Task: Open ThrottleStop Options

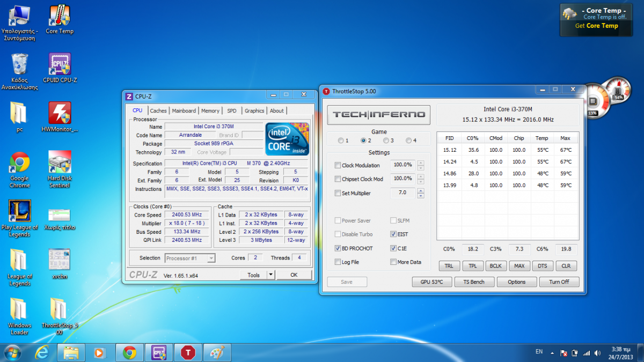Action: coord(517,282)
